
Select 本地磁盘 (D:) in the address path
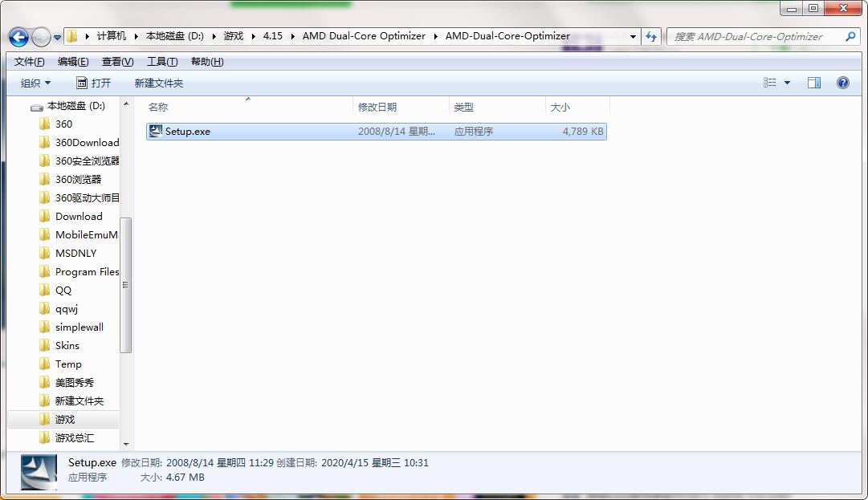coord(174,36)
